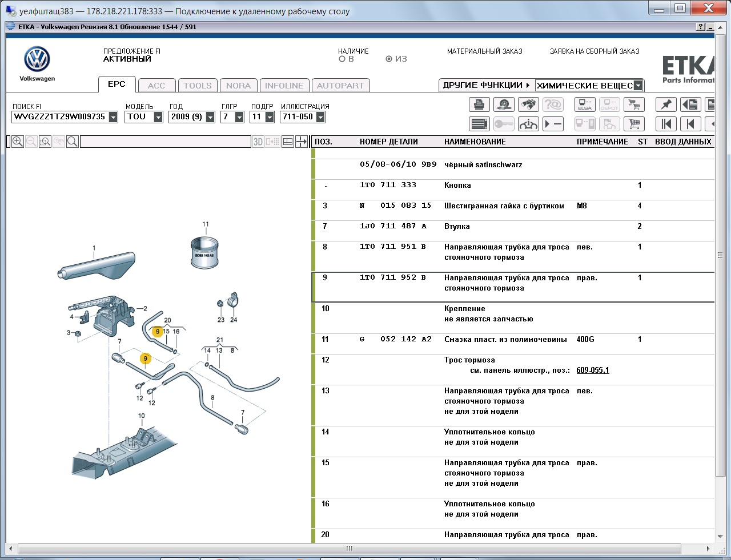
Task: Select part number 1T0 711 951 B
Action: pyautogui.click(x=393, y=247)
